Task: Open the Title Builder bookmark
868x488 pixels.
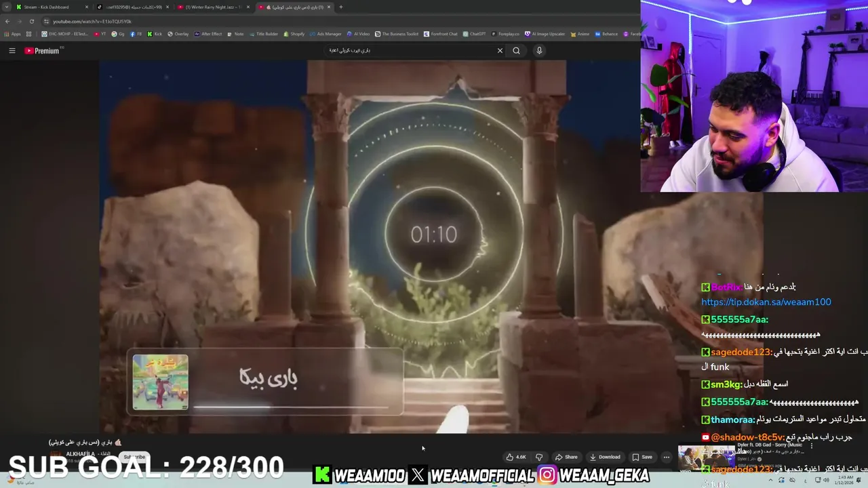Action: (x=264, y=34)
